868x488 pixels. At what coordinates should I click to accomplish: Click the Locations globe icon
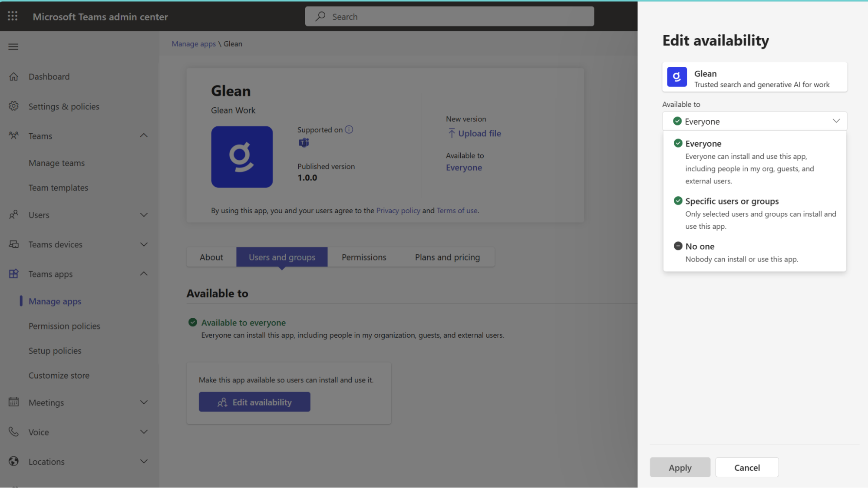14,461
